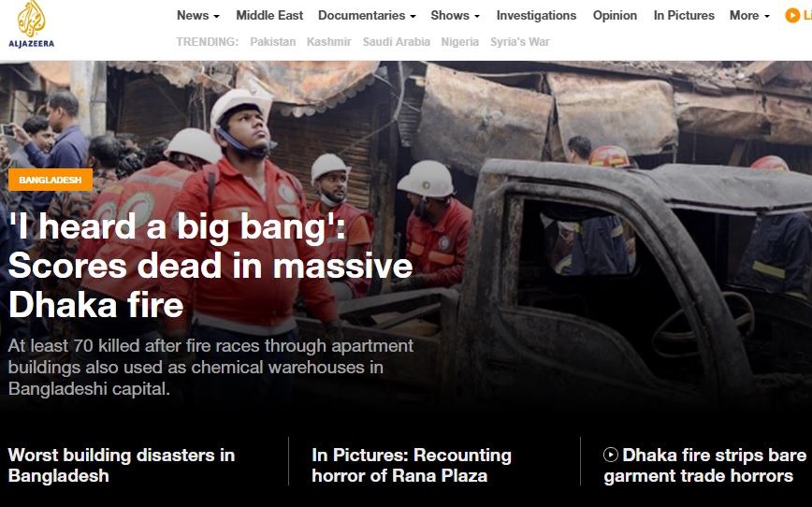Select the Saudi Arabia trending link
812x507 pixels.
(397, 42)
